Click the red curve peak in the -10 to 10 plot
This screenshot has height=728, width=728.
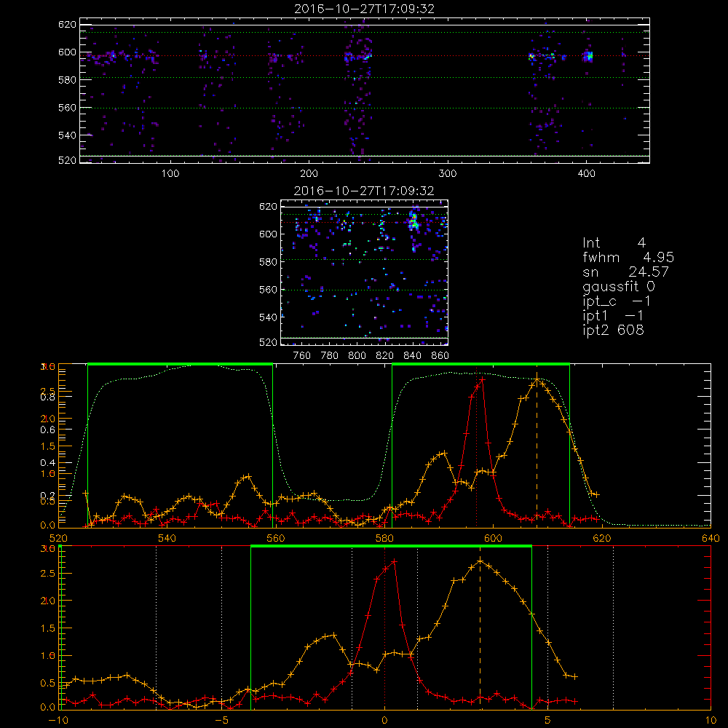(394, 561)
